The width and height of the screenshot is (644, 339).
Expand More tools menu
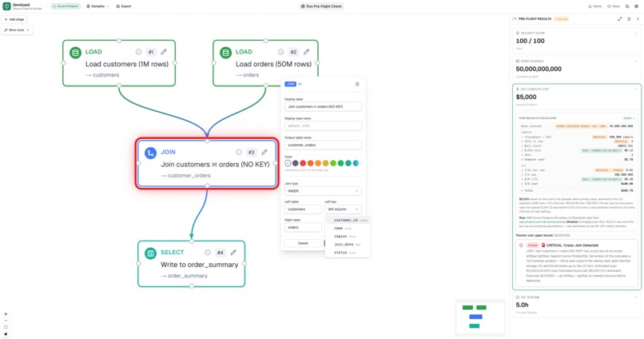pos(17,30)
